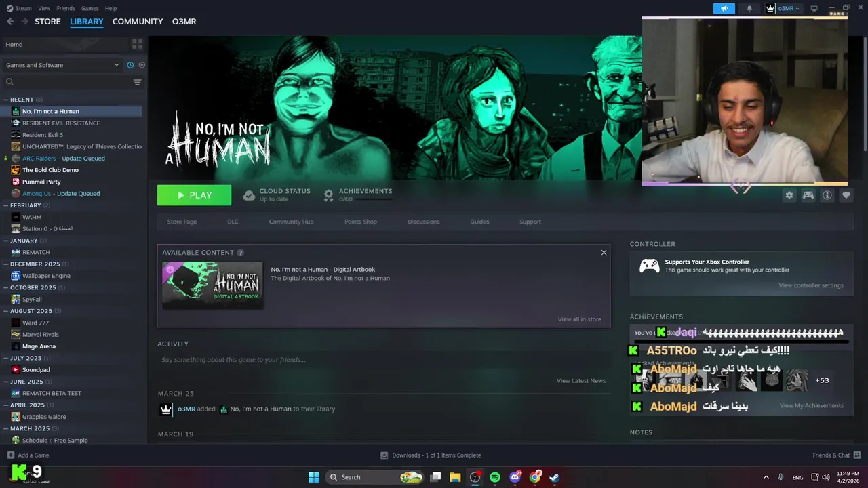Toggle sort by recent activity clock icon

[x=130, y=65]
